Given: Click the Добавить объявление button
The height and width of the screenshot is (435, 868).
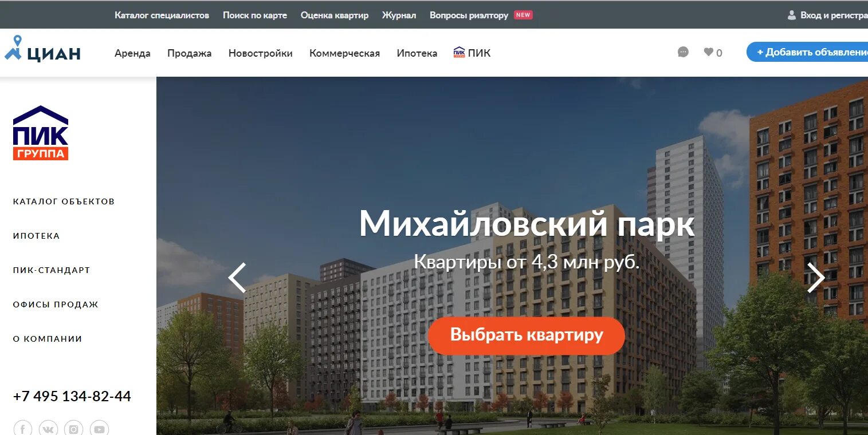Looking at the screenshot, I should click(807, 52).
